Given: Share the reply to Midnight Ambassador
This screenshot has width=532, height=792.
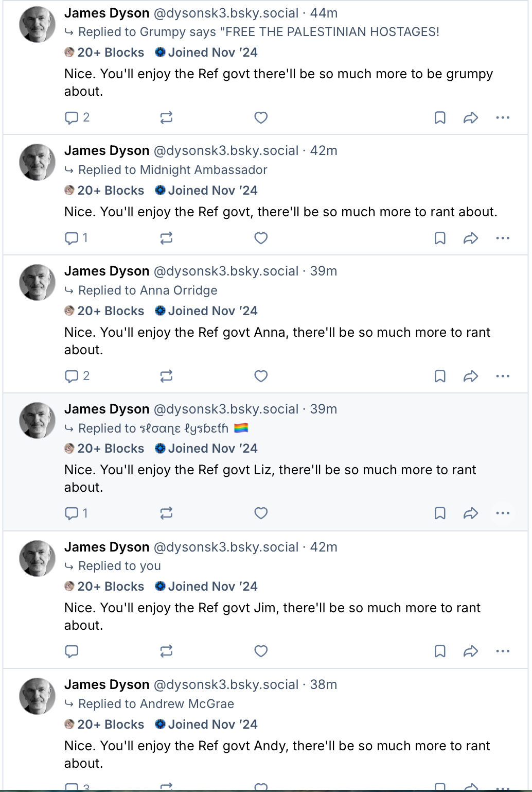Looking at the screenshot, I should click(x=471, y=238).
